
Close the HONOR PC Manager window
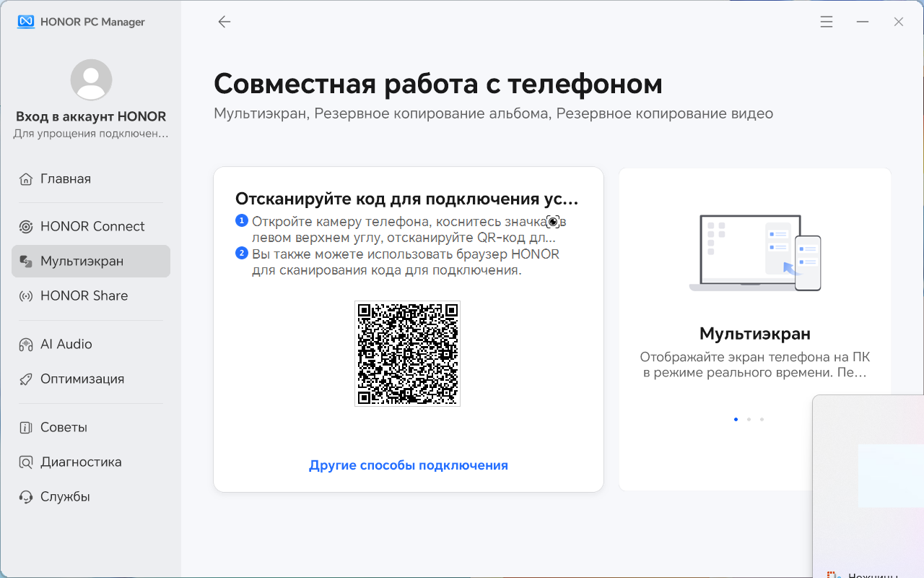(x=899, y=22)
